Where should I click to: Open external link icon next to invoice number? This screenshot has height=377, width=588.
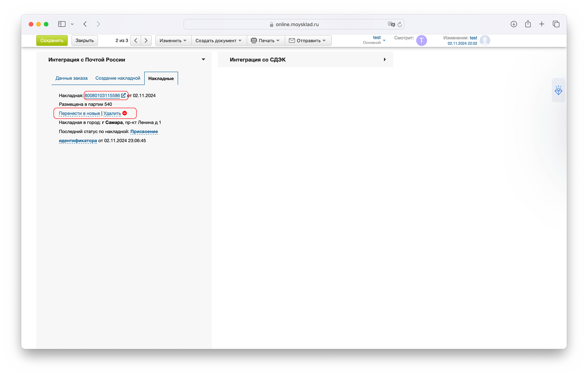pyautogui.click(x=123, y=95)
